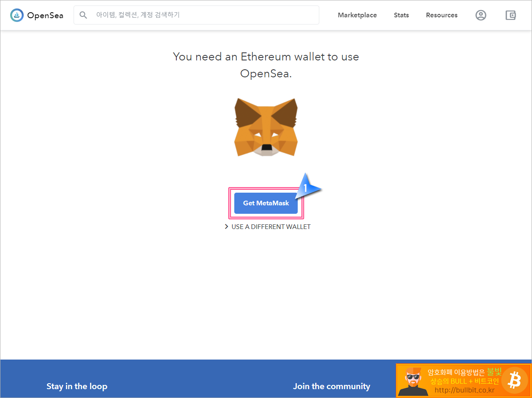Focus the item and collection search field
The width and height of the screenshot is (532, 398).
(196, 15)
